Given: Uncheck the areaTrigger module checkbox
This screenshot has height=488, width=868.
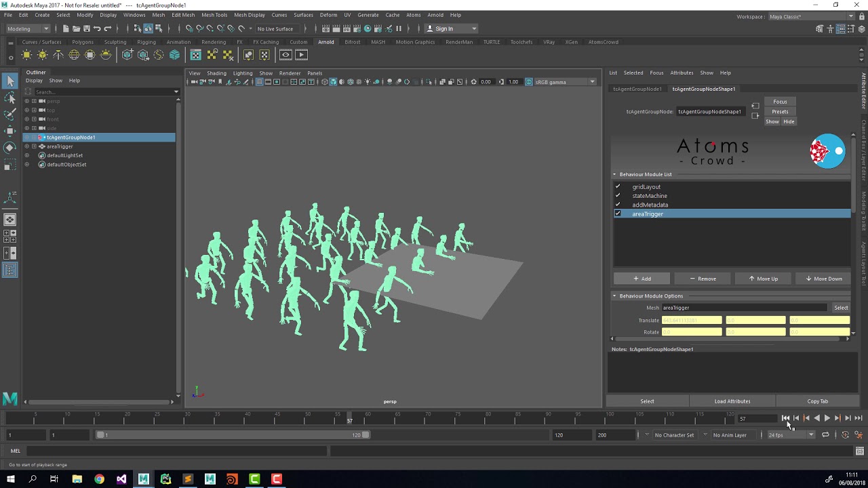Looking at the screenshot, I should pyautogui.click(x=617, y=213).
